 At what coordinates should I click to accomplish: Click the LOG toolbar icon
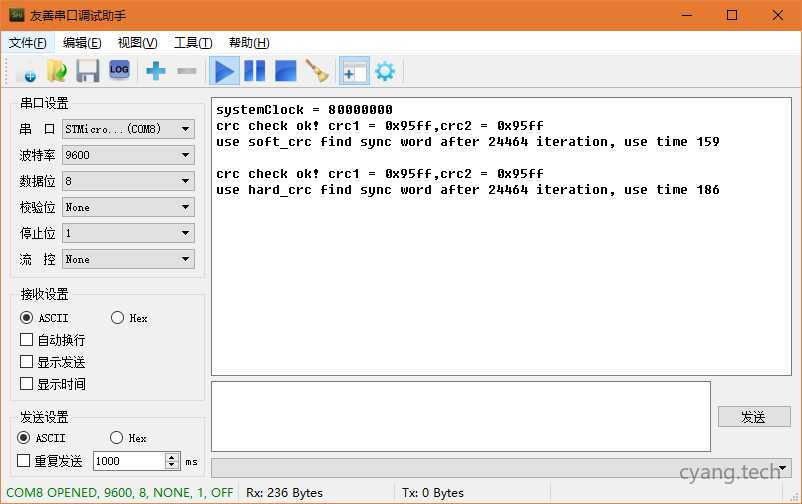(119, 70)
